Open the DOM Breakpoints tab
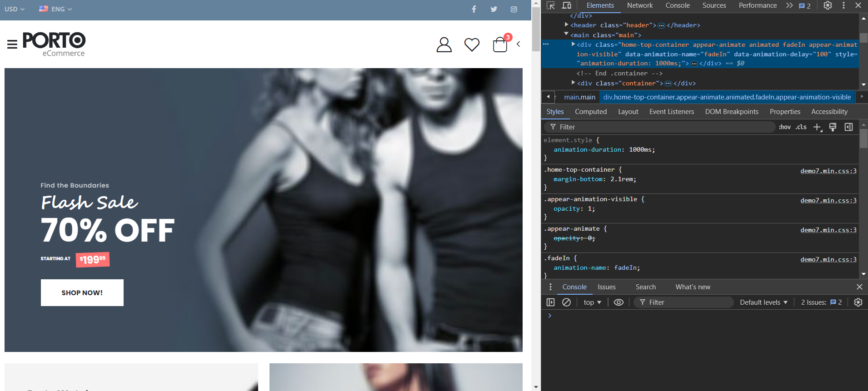 click(x=732, y=112)
